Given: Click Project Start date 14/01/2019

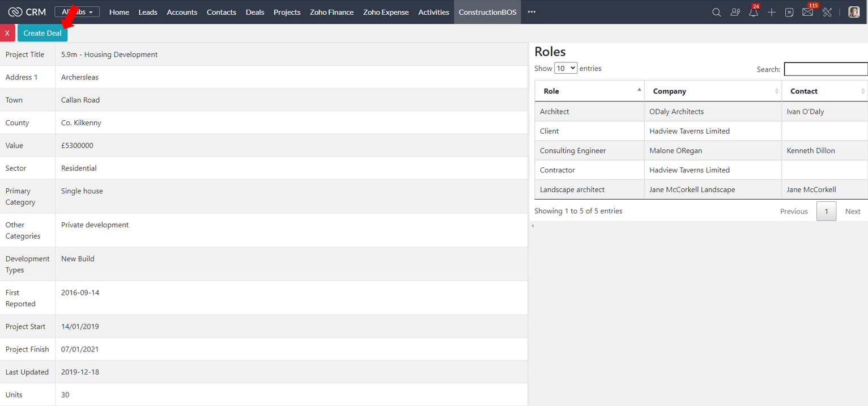Looking at the screenshot, I should [x=80, y=327].
